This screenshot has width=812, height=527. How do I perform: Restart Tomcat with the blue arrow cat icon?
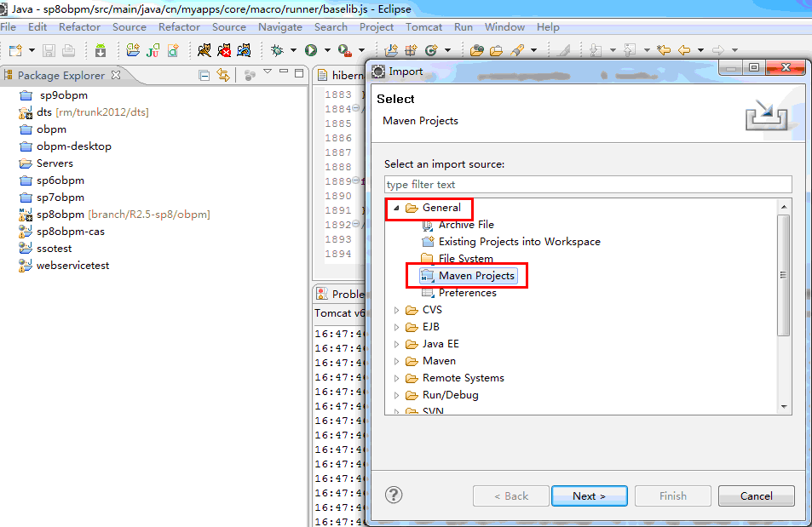(244, 50)
